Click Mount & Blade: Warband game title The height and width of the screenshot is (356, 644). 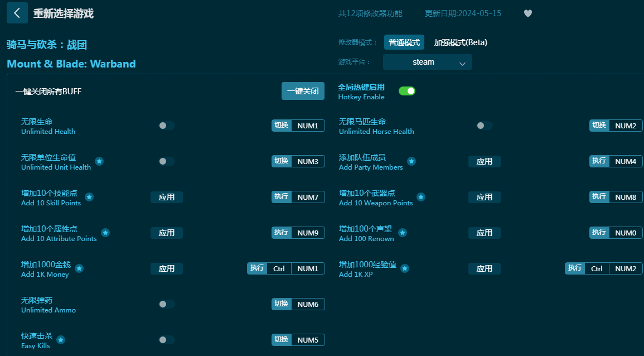point(71,64)
